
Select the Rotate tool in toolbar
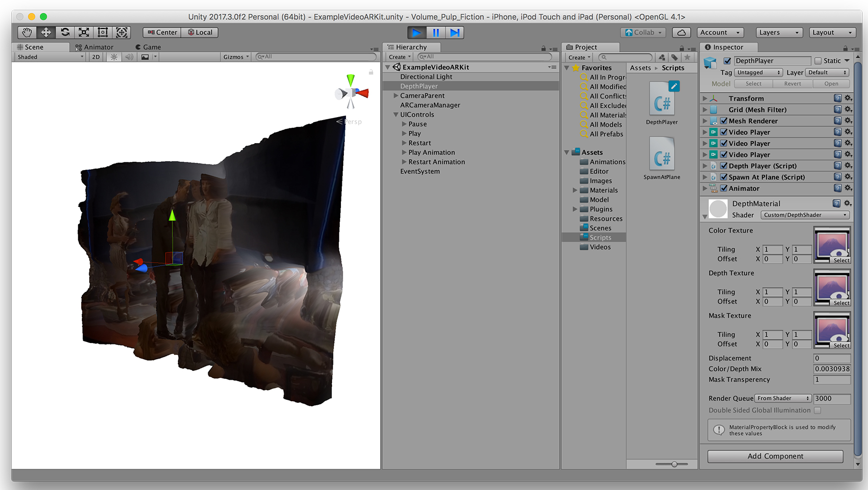[65, 32]
